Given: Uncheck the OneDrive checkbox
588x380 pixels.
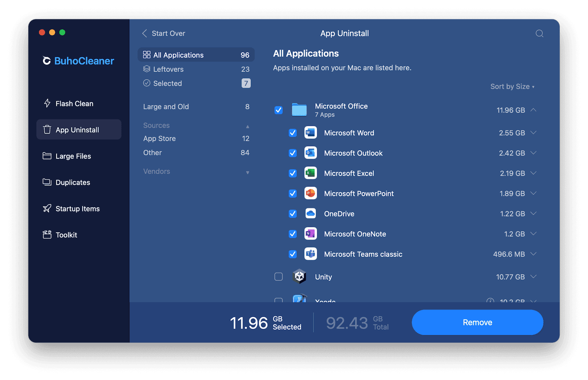Looking at the screenshot, I should coord(293,213).
